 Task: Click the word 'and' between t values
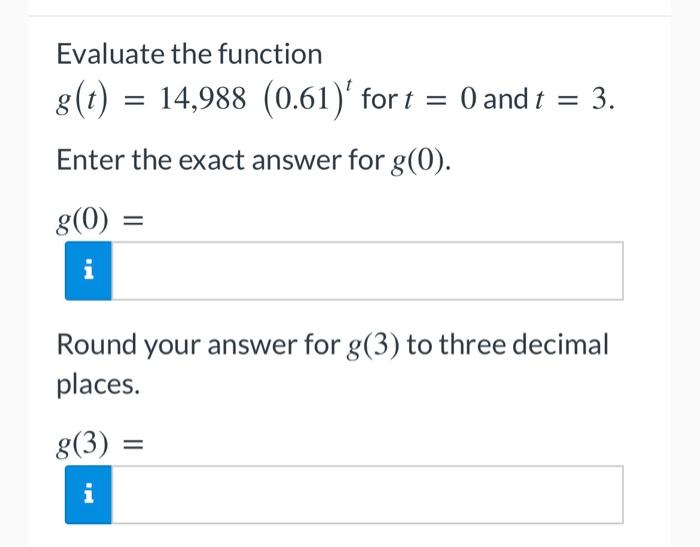coord(506,99)
